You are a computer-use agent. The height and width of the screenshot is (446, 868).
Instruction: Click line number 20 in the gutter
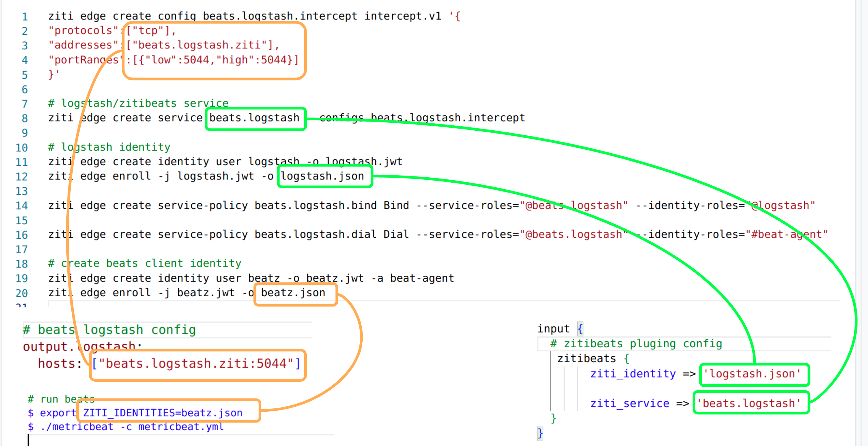tap(21, 293)
